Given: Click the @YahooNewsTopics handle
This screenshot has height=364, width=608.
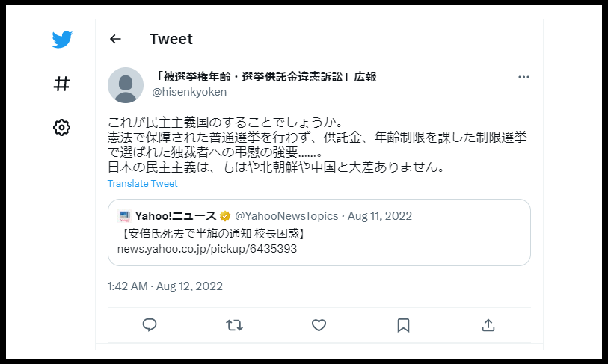Looking at the screenshot, I should pos(286,216).
